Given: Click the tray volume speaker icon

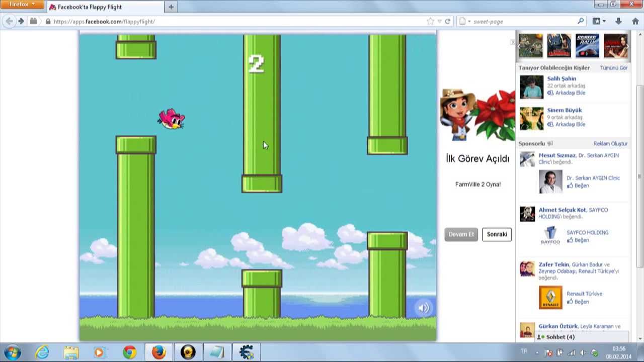Looking at the screenshot, I should 583,352.
